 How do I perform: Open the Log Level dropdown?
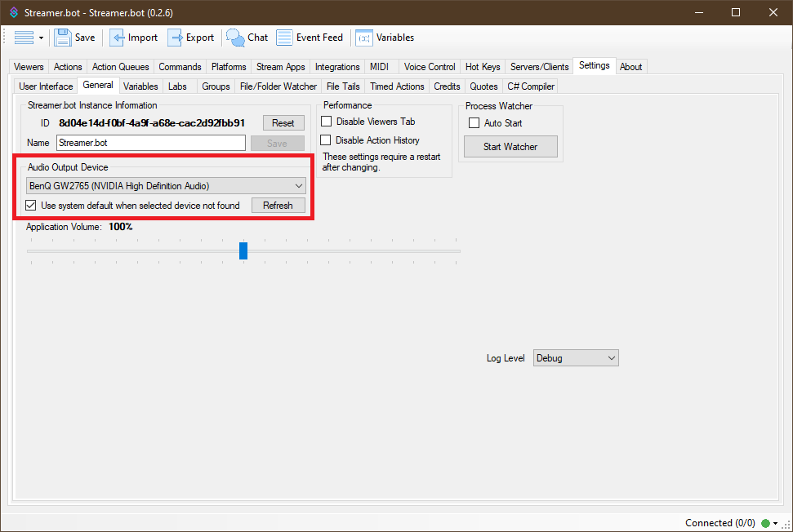tap(576, 357)
